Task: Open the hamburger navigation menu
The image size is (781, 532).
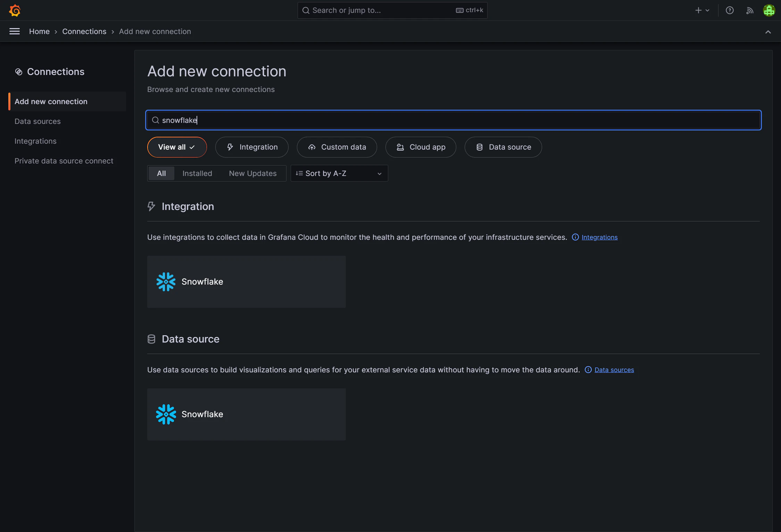Action: pyautogui.click(x=15, y=31)
